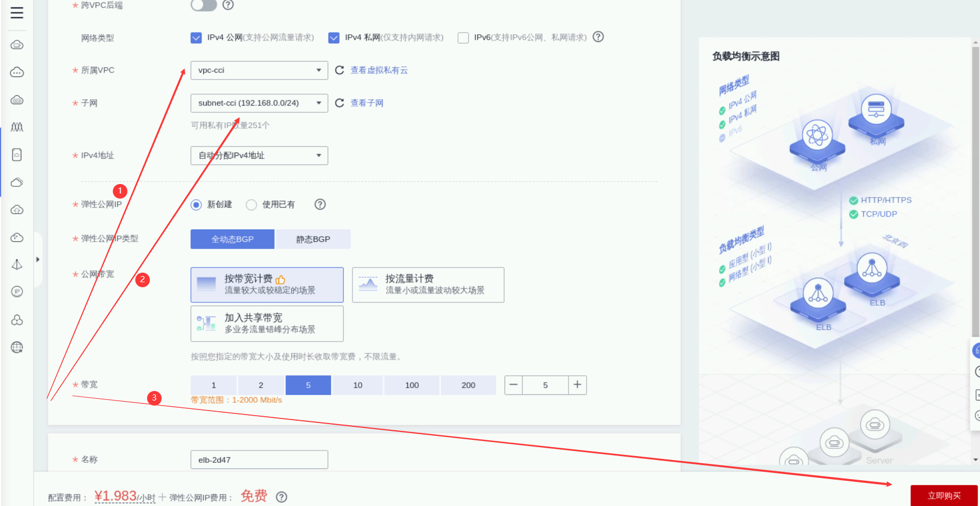Select the 使用已有 radio button

click(x=251, y=205)
